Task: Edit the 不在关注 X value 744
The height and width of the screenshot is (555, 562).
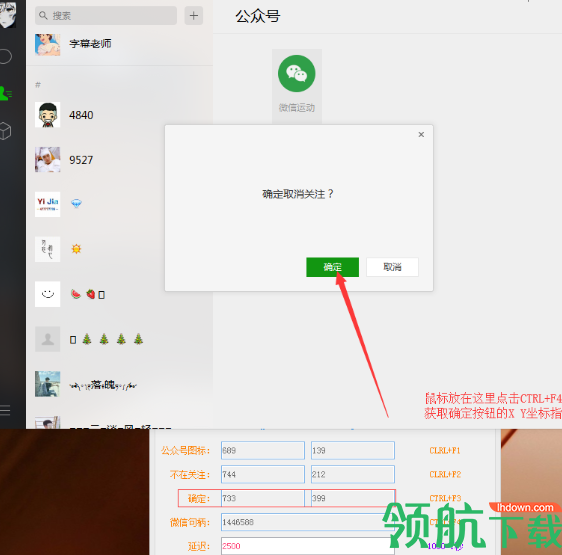Action: (x=263, y=474)
